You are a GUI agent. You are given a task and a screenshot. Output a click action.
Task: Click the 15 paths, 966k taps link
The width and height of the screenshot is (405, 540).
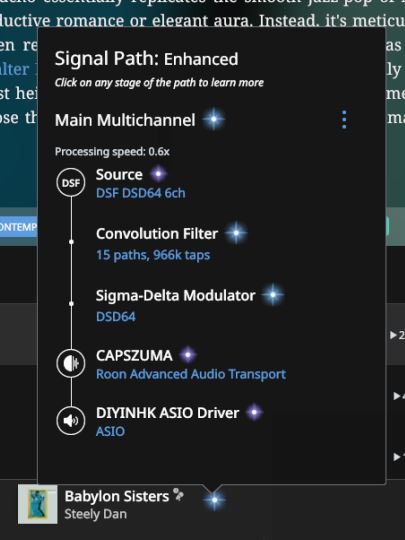pyautogui.click(x=153, y=255)
